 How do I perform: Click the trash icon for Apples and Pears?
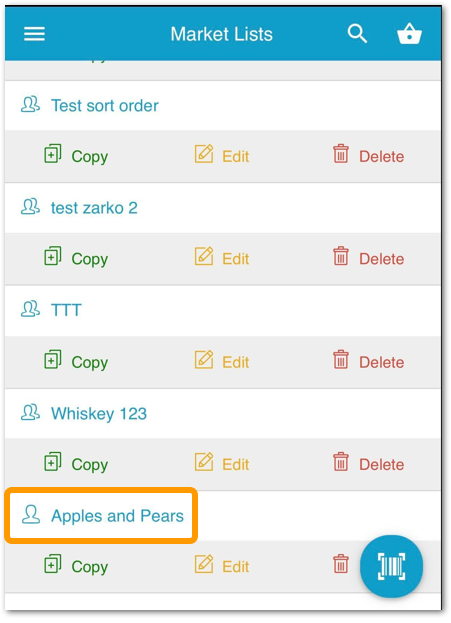341,564
